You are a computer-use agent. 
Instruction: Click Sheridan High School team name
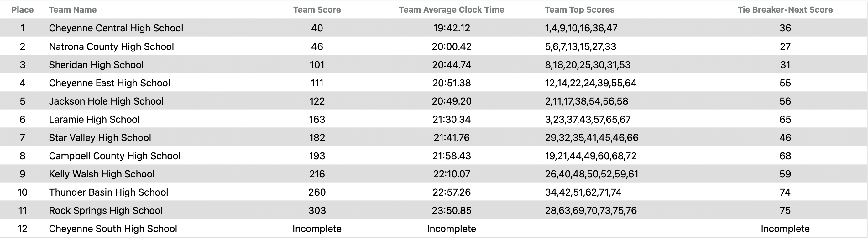click(x=96, y=65)
